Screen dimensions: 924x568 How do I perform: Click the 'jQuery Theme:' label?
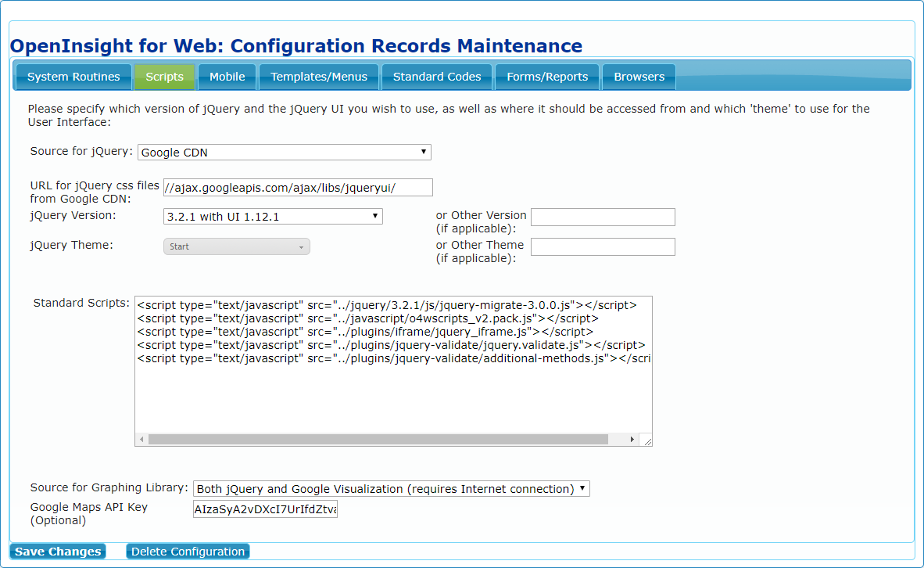click(x=71, y=245)
